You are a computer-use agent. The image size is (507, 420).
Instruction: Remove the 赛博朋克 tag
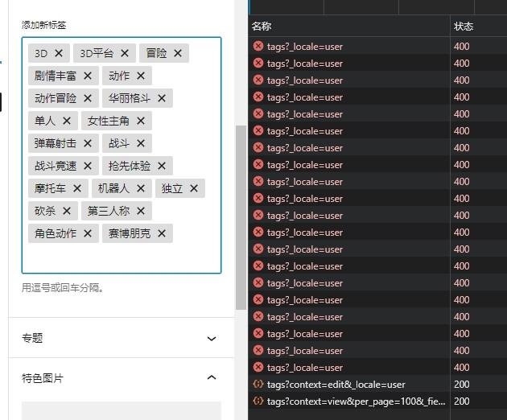[x=161, y=234]
